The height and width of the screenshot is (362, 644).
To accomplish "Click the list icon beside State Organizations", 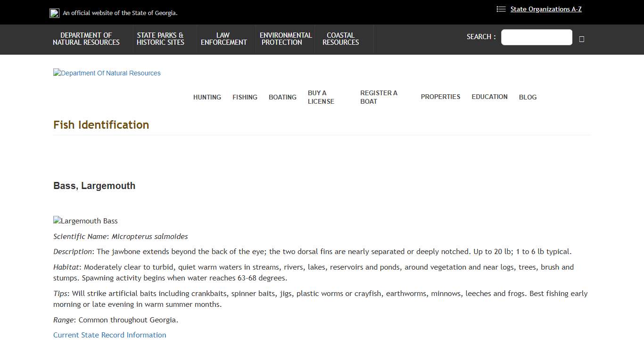I will pos(501,9).
